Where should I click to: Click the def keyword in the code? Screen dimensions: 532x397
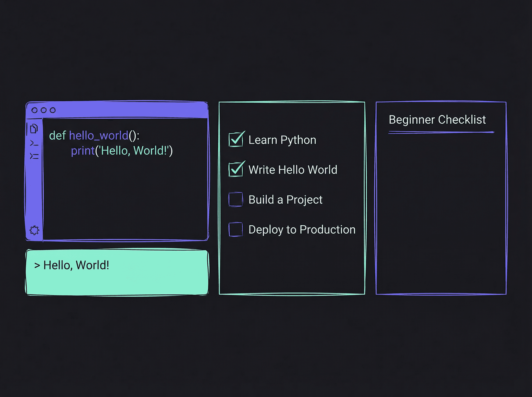[x=58, y=136]
